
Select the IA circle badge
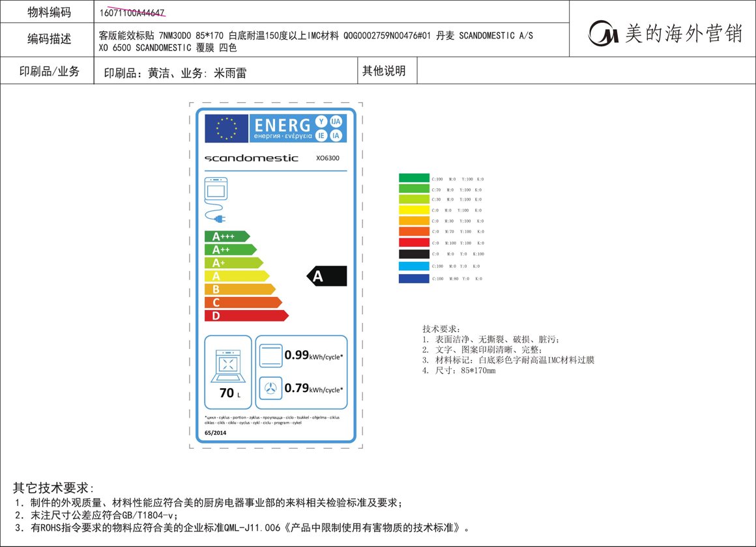pos(337,134)
